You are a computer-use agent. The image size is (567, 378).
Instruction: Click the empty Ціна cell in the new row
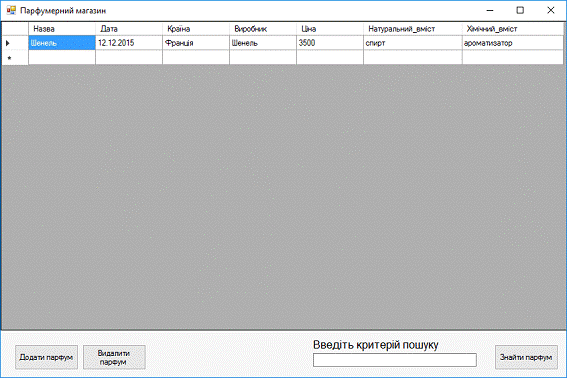[x=330, y=58]
